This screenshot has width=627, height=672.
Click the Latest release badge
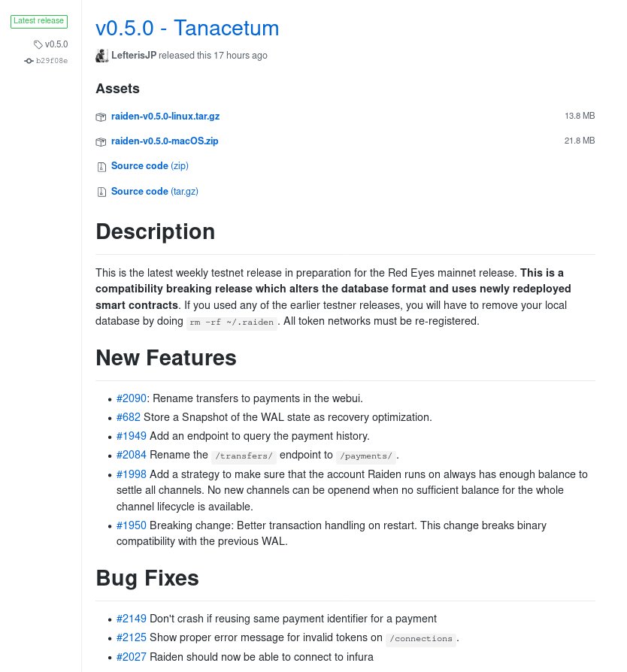pyautogui.click(x=39, y=21)
